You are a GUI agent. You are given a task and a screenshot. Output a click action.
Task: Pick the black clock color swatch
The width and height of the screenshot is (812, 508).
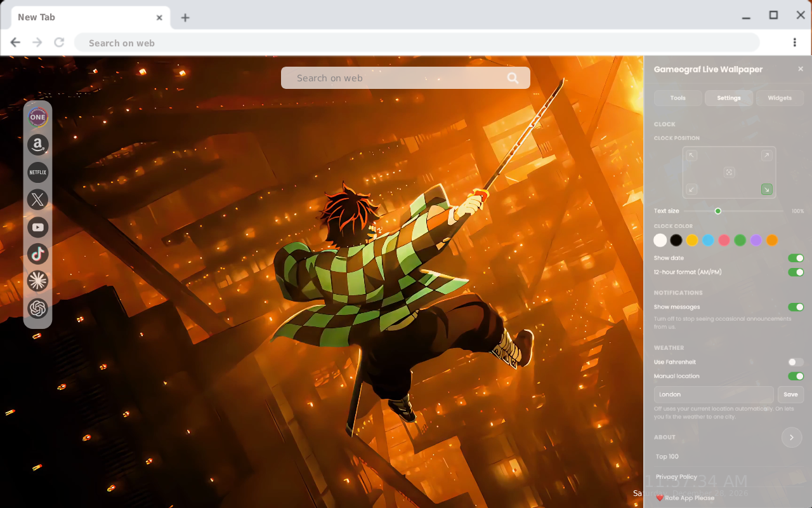coord(676,241)
